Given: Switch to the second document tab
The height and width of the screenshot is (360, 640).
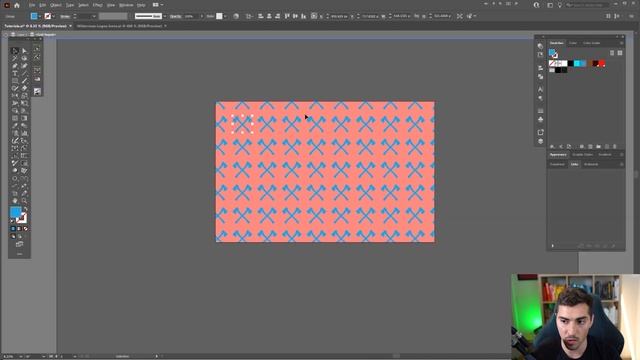Looking at the screenshot, I should tap(119, 26).
